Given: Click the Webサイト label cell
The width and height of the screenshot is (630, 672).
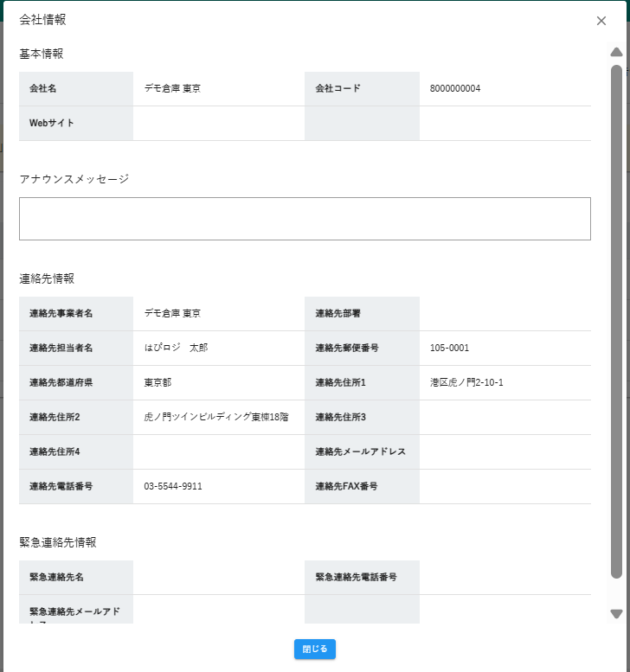Looking at the screenshot, I should tap(76, 123).
